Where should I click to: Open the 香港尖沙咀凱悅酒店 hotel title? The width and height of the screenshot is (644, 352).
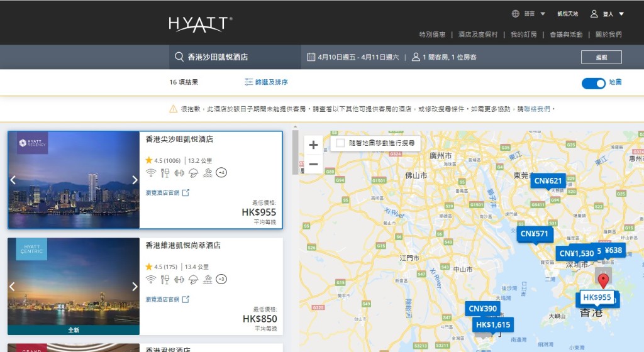click(179, 139)
